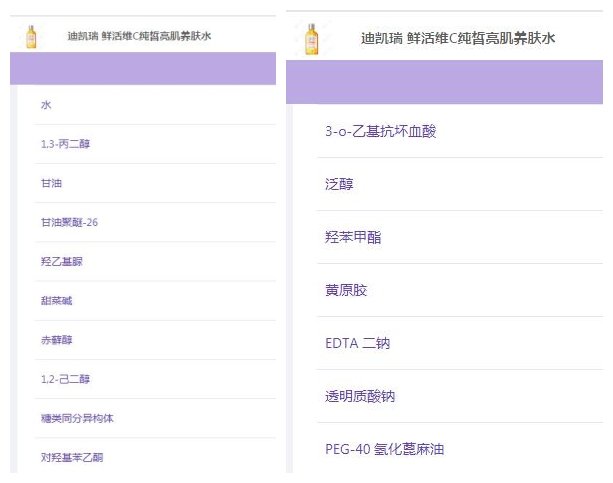Select the ingredient 黄原胶
Screen dimensions: 613x483
(x=346, y=290)
